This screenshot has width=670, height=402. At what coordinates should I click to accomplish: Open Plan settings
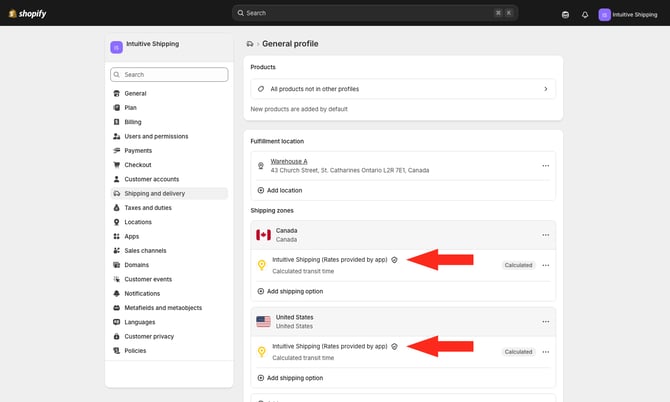[130, 108]
